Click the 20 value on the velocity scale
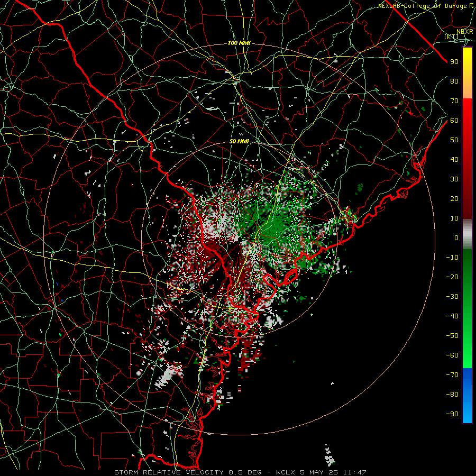 coord(454,199)
